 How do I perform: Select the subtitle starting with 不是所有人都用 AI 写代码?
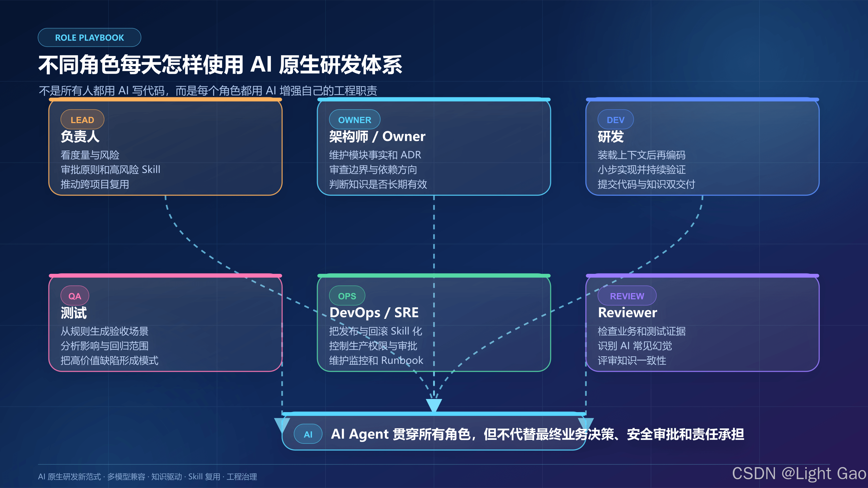[x=208, y=91]
